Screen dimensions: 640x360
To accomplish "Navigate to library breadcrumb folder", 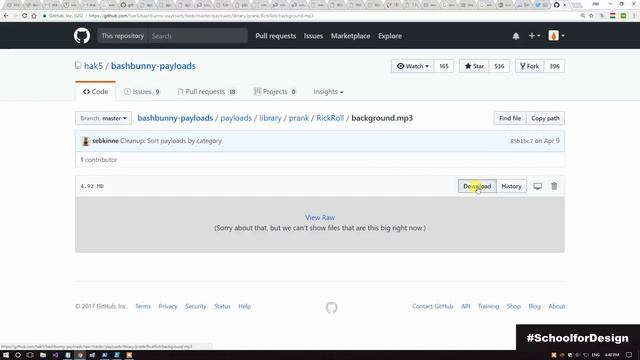I will pyautogui.click(x=270, y=118).
